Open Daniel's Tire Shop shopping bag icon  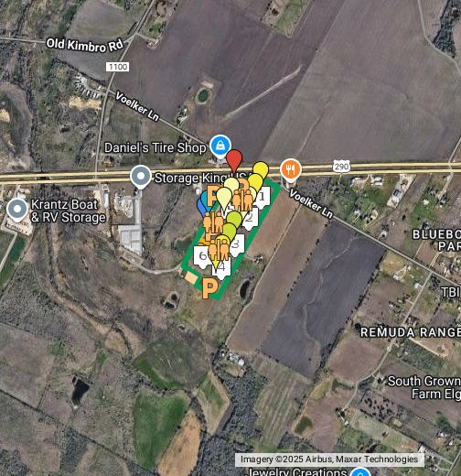(220, 146)
